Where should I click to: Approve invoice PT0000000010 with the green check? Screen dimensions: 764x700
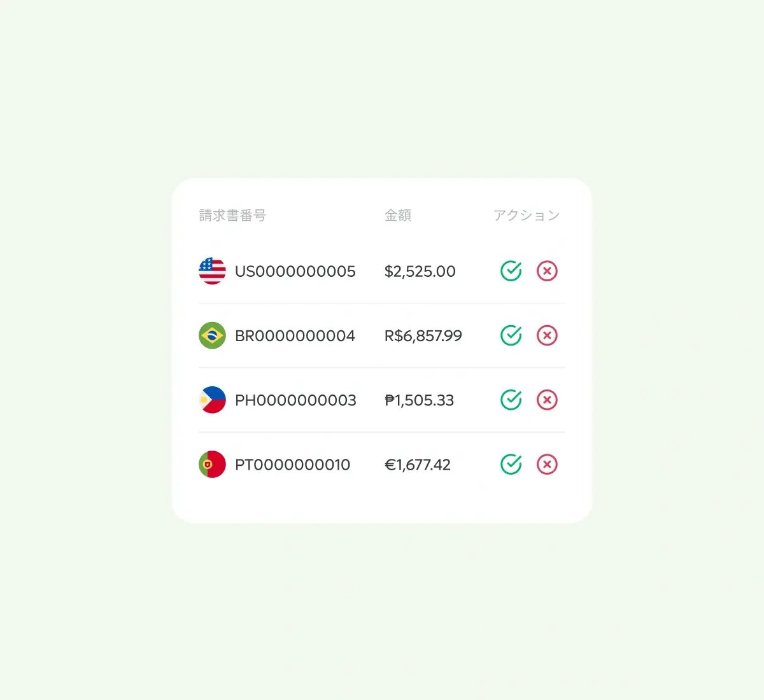tap(511, 465)
